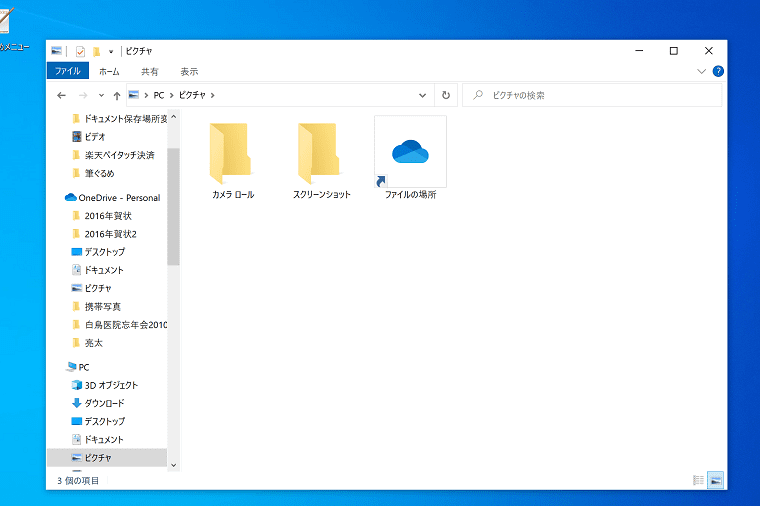Click the new folder icon in title bar
The image size is (760, 506).
pyautogui.click(x=96, y=51)
